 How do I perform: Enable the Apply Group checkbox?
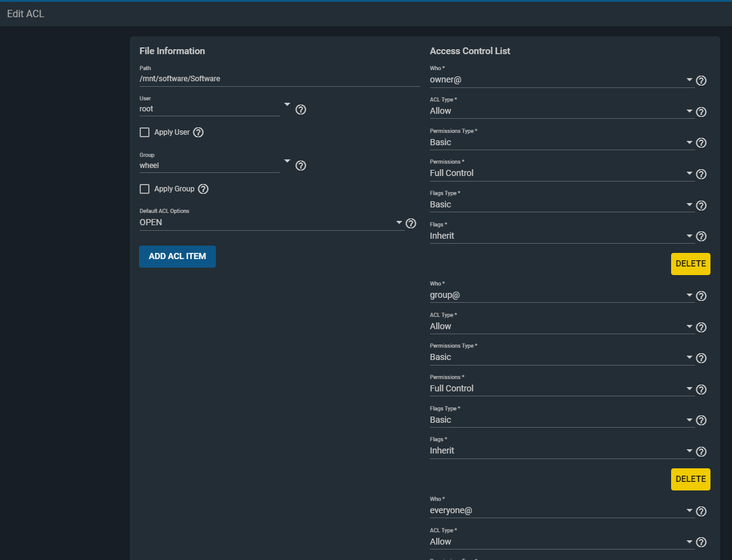[145, 189]
